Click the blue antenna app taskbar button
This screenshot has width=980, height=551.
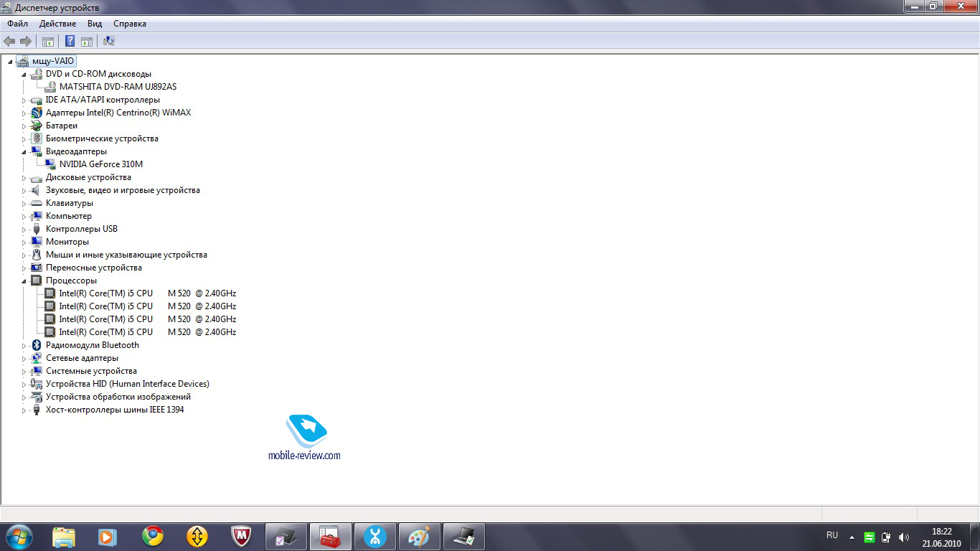point(374,536)
